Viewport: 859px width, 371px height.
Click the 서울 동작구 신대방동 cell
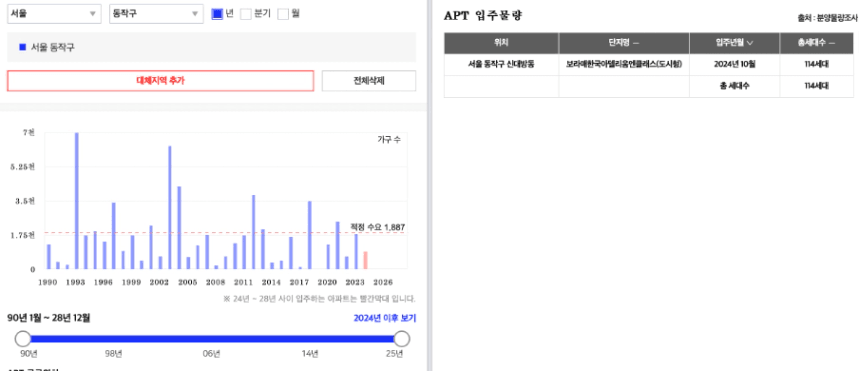501,64
